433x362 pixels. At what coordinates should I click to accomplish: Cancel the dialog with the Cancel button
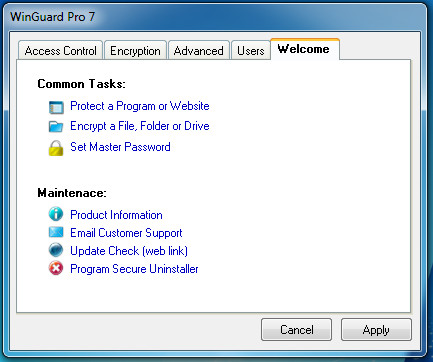[296, 329]
